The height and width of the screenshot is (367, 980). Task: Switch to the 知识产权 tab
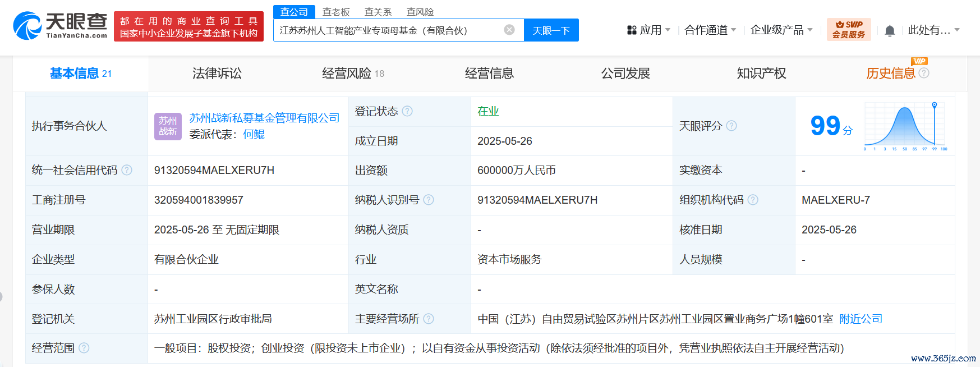[x=761, y=74]
